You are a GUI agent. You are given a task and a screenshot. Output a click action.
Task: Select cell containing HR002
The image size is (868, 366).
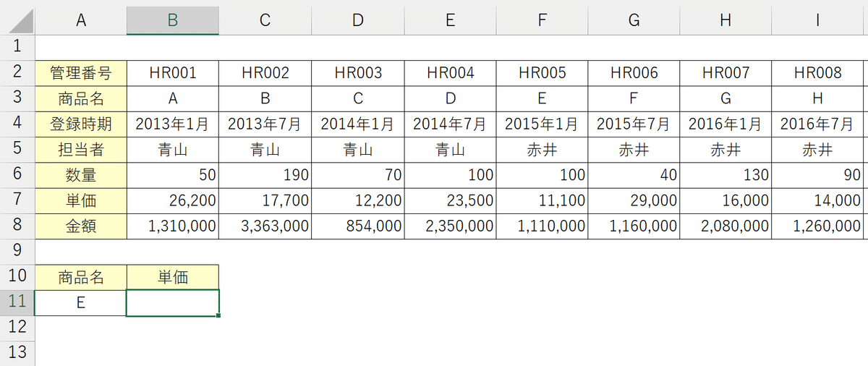(x=265, y=72)
